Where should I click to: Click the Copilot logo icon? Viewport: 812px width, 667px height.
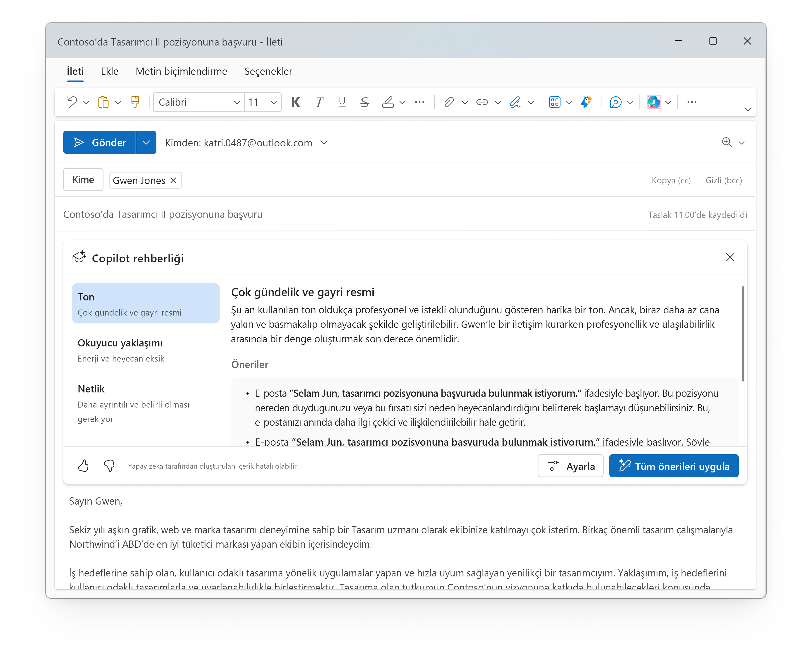coord(654,102)
